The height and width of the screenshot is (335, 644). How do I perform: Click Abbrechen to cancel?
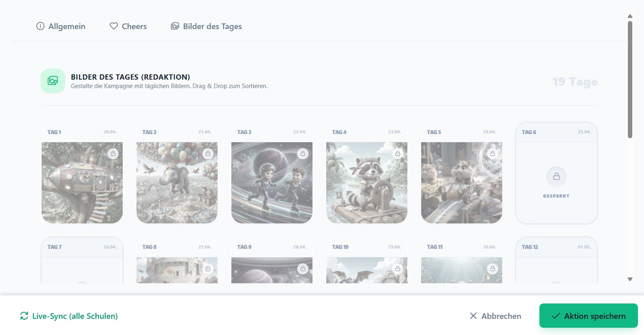click(x=495, y=316)
